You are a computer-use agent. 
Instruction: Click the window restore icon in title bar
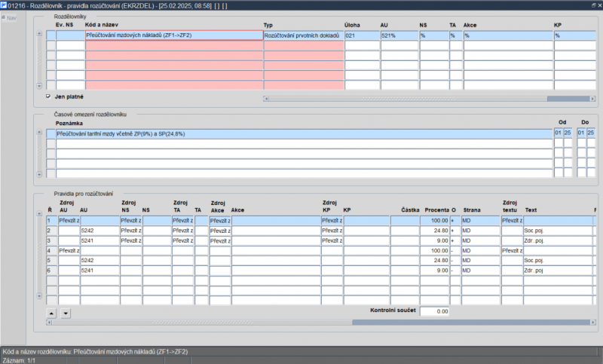593,5
